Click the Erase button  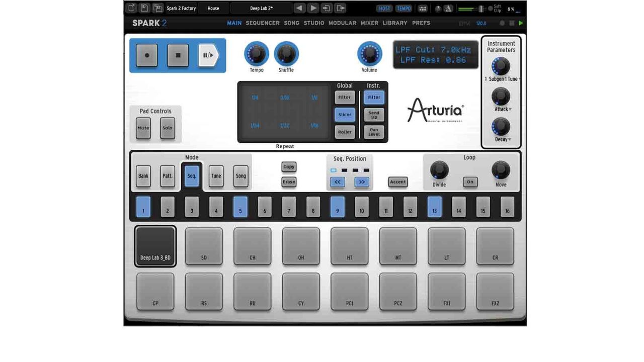tap(289, 182)
